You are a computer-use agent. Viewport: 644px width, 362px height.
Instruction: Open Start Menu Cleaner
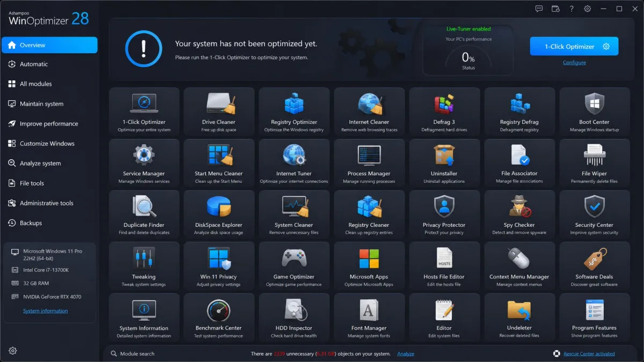click(x=219, y=164)
